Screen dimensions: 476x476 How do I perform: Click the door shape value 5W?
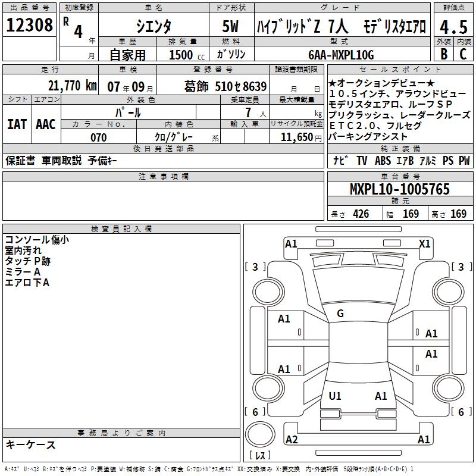231,26
